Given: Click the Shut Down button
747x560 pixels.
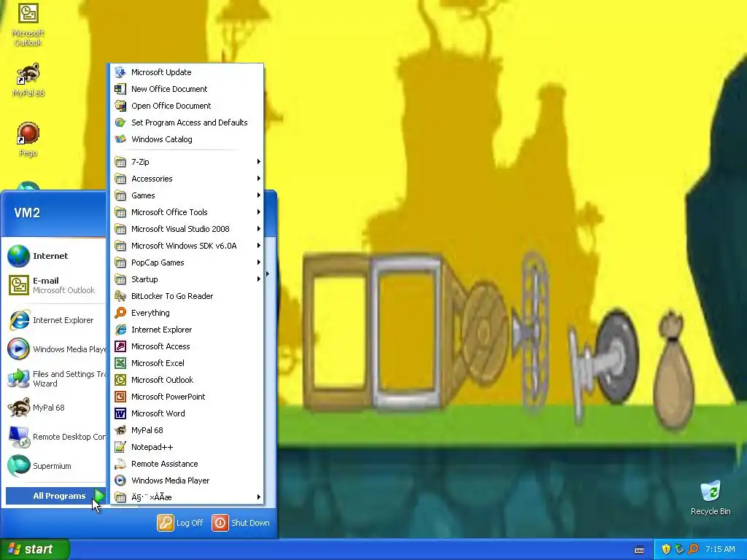Looking at the screenshot, I should [x=241, y=523].
